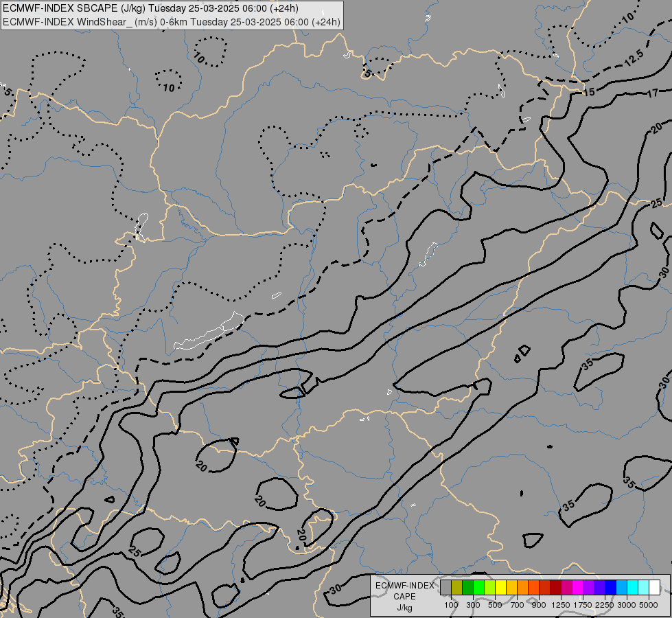Select the dark green legend swatch
The width and height of the screenshot is (672, 618).
tap(467, 588)
